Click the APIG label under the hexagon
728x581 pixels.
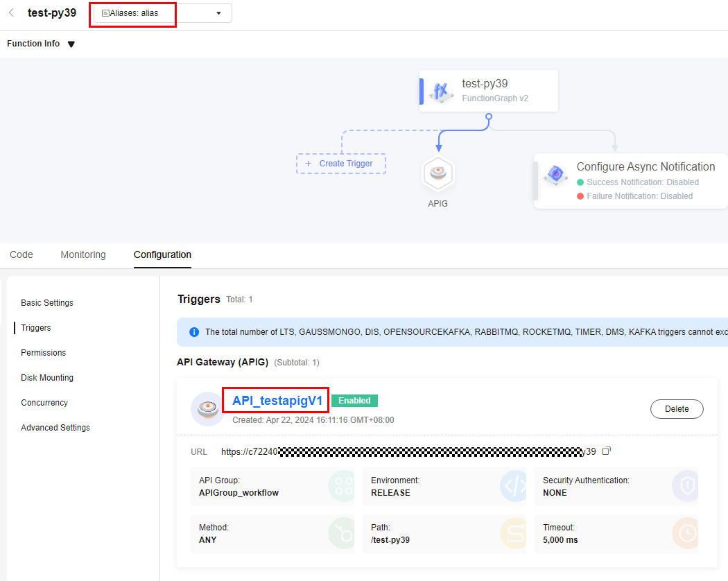[x=437, y=204]
